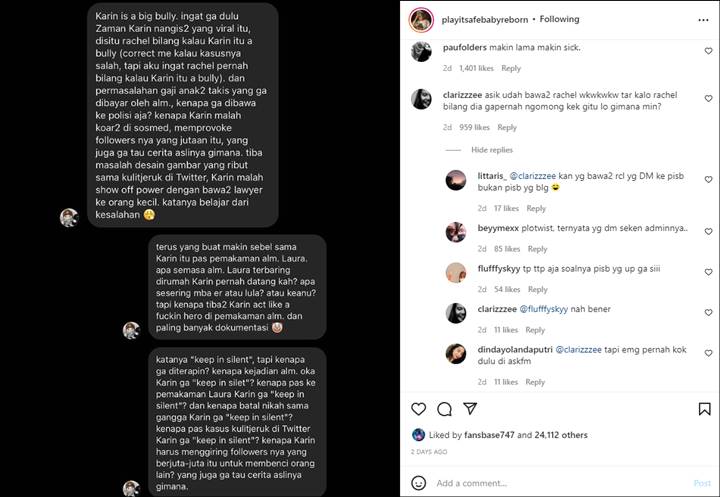Image resolution: width=720 pixels, height=497 pixels.
Task: Open the fansbase747 liker profile
Action: pos(489,435)
